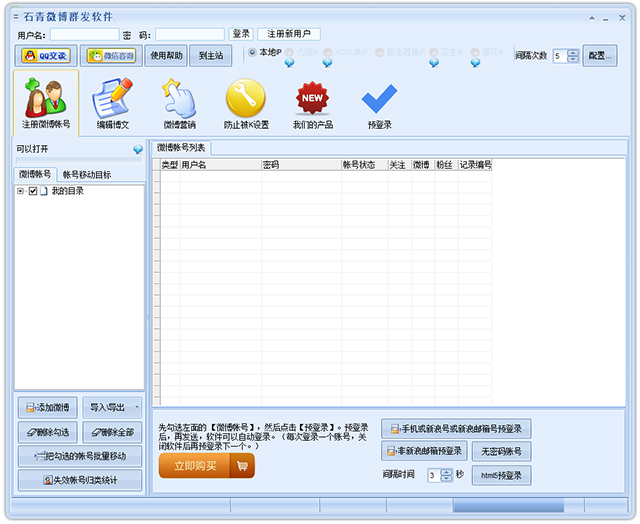Image resolution: width=640 pixels, height=524 pixels.
Task: Click the html5预登录 button
Action: tap(502, 475)
